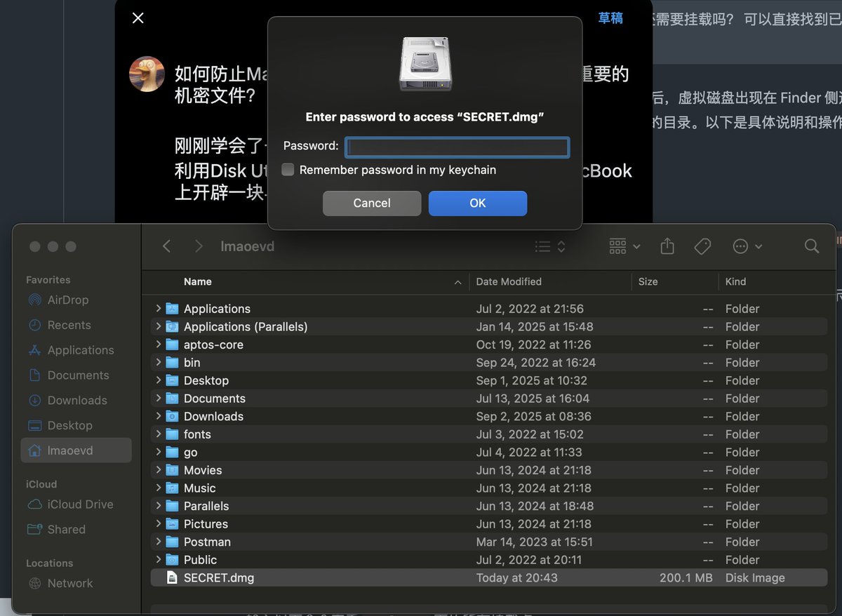This screenshot has width=842, height=616.
Task: Click the Password input field
Action: pos(457,147)
